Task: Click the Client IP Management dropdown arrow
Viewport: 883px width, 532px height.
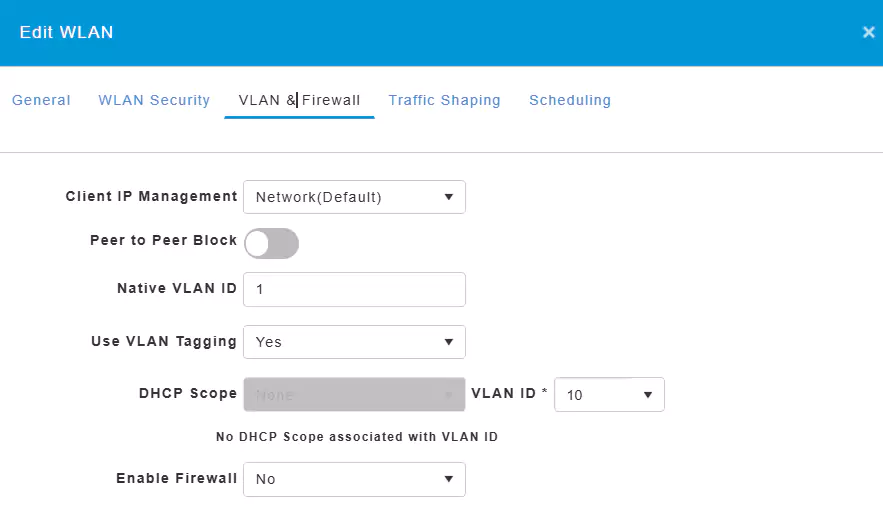Action: click(x=449, y=197)
